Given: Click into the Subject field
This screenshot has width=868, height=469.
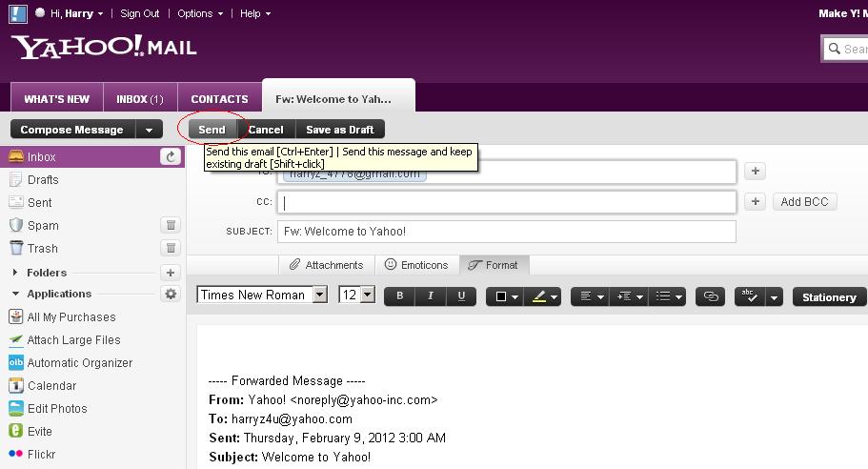Looking at the screenshot, I should pyautogui.click(x=506, y=232).
